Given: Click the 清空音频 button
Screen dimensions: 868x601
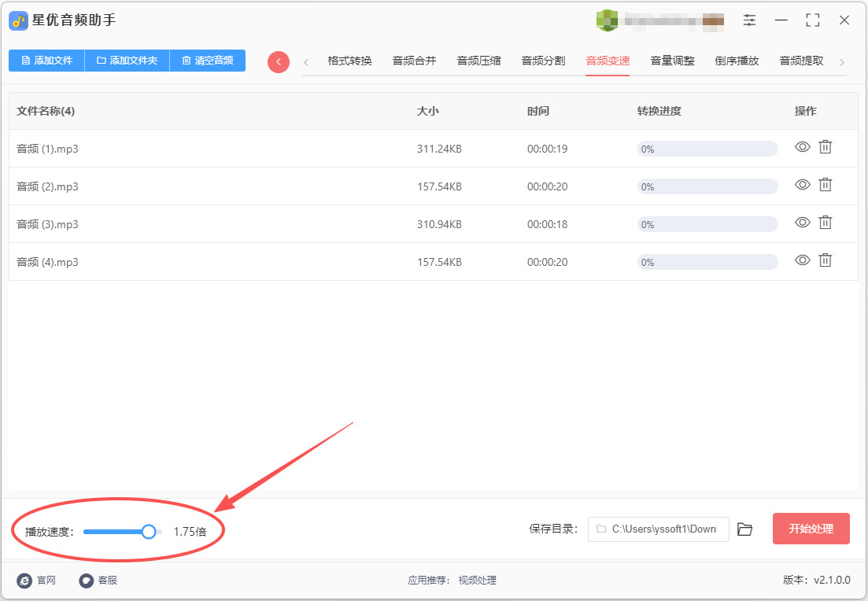Looking at the screenshot, I should pos(208,61).
